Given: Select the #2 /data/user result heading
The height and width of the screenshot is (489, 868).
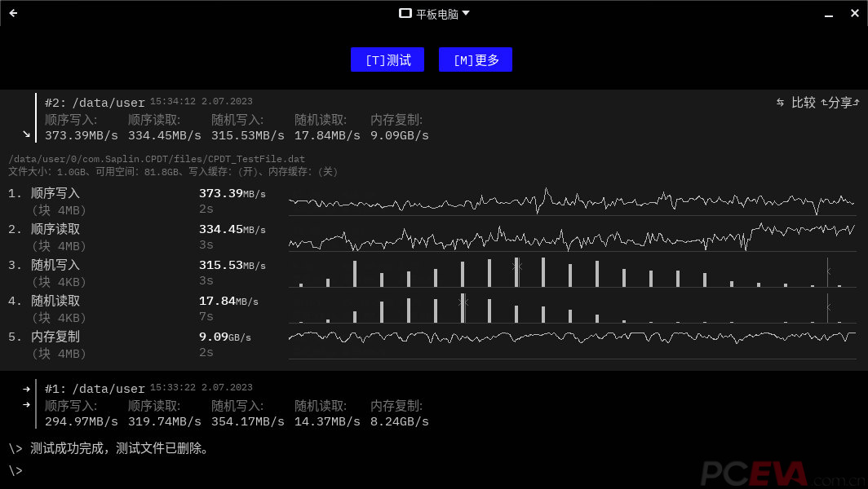Looking at the screenshot, I should (95, 103).
